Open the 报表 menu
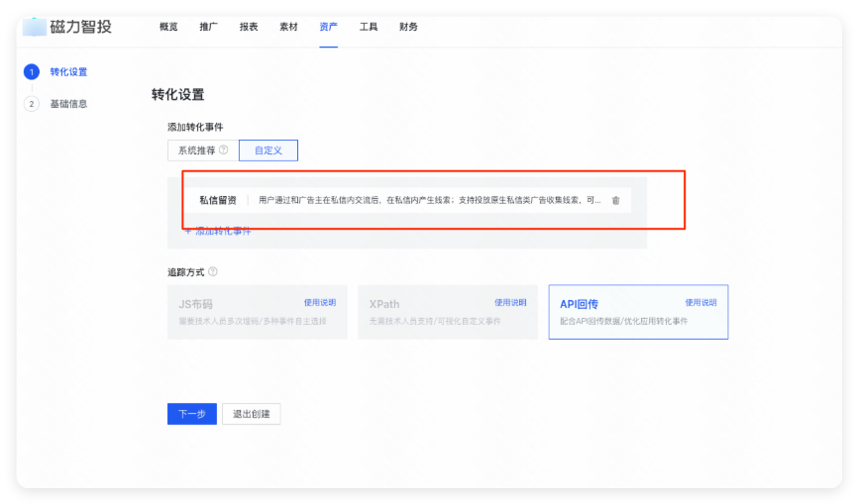 point(249,27)
